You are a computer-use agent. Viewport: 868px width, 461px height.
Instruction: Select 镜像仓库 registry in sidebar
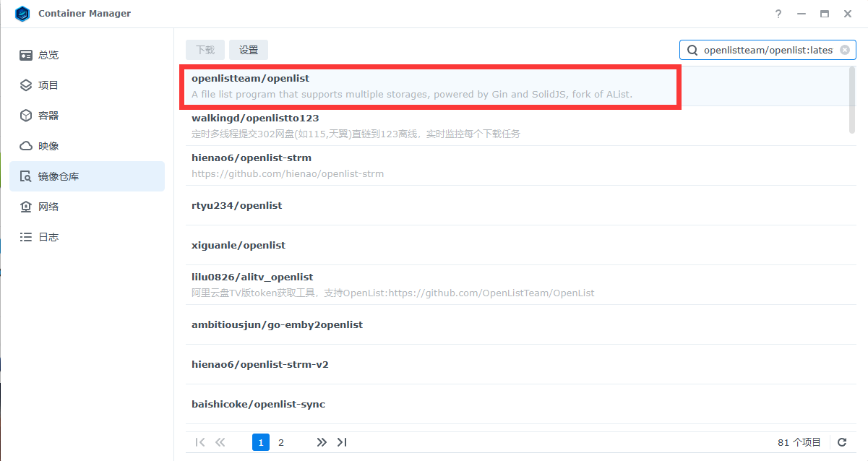(x=58, y=176)
